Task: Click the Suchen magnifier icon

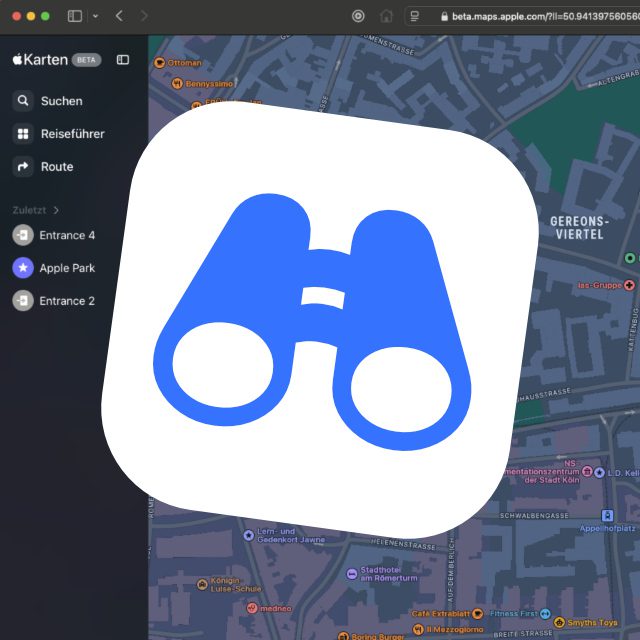Action: (23, 101)
